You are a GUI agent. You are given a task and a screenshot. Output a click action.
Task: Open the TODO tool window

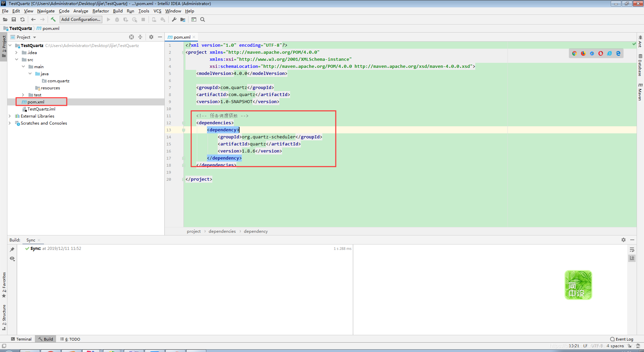70,339
